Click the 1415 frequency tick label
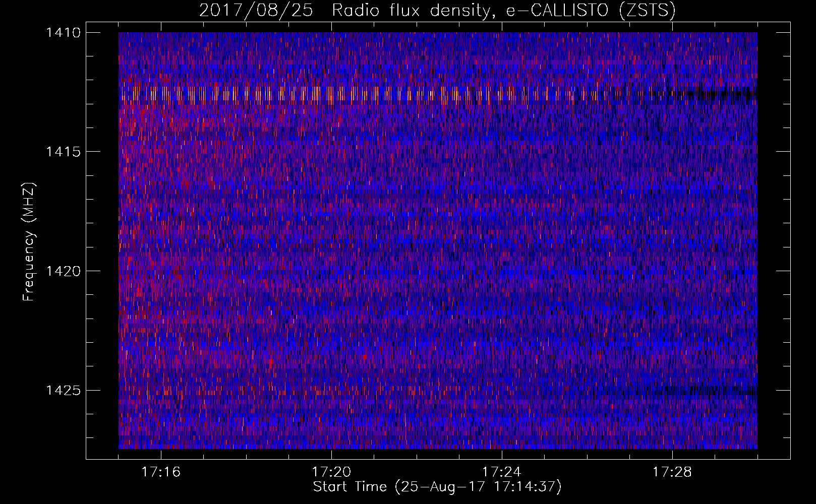This screenshot has height=504, width=816. point(63,152)
